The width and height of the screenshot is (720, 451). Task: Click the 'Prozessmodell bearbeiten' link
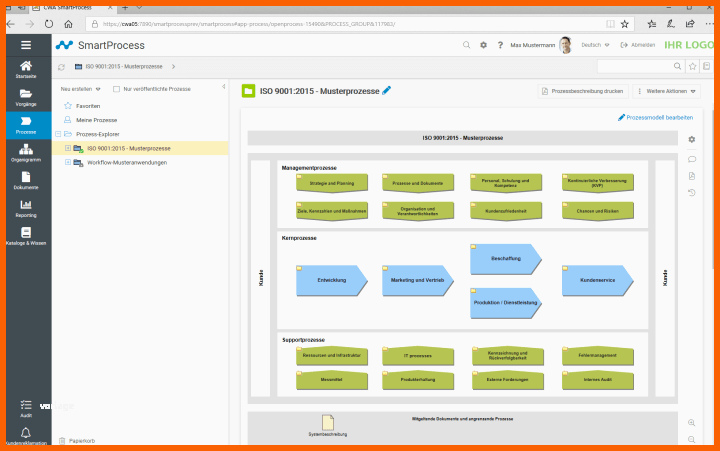[x=655, y=117]
